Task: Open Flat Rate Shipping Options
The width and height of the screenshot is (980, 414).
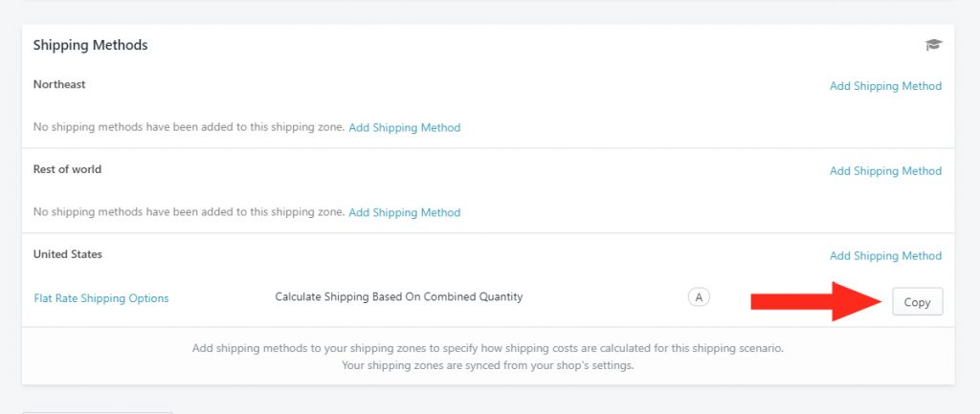Action: tap(101, 298)
